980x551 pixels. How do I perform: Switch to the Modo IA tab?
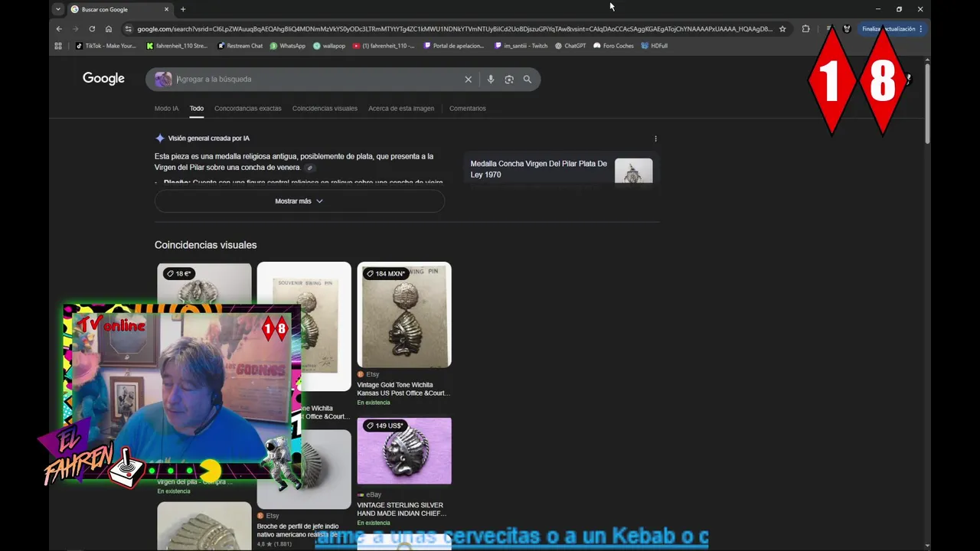166,109
